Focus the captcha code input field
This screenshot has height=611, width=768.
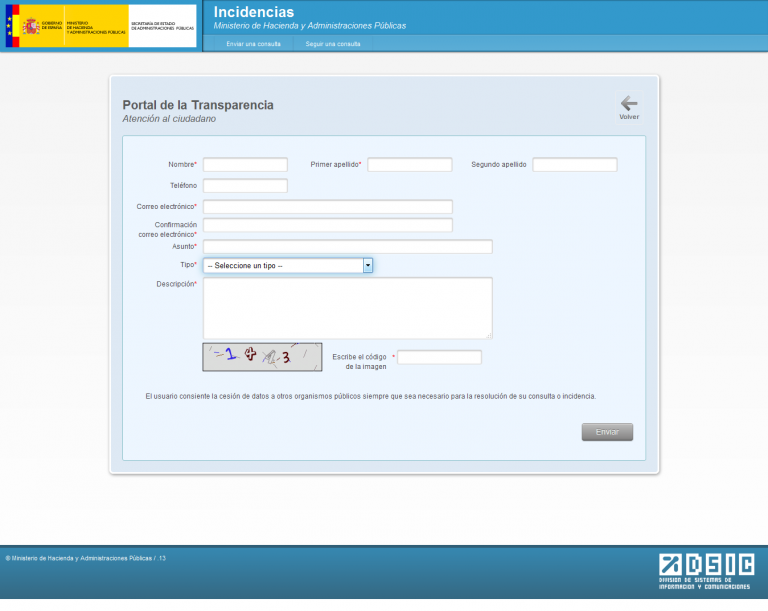[x=439, y=357]
